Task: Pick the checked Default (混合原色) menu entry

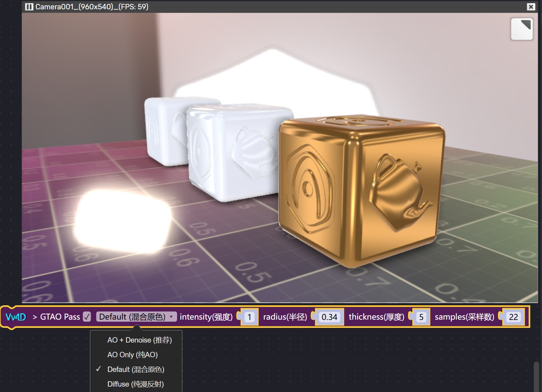Action: pyautogui.click(x=135, y=369)
